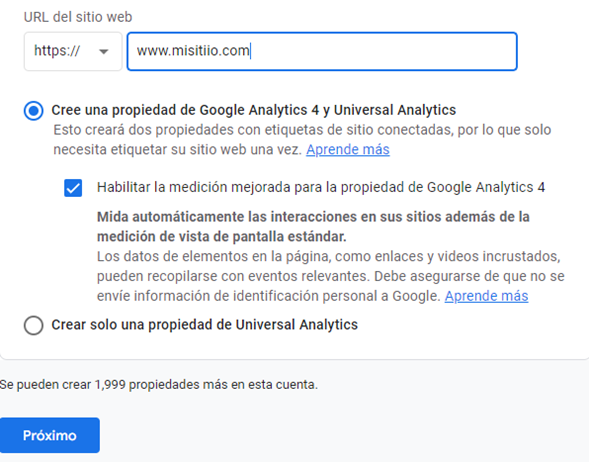Click the https:// text in the protocol selector
This screenshot has height=462, width=589.
coord(57,51)
